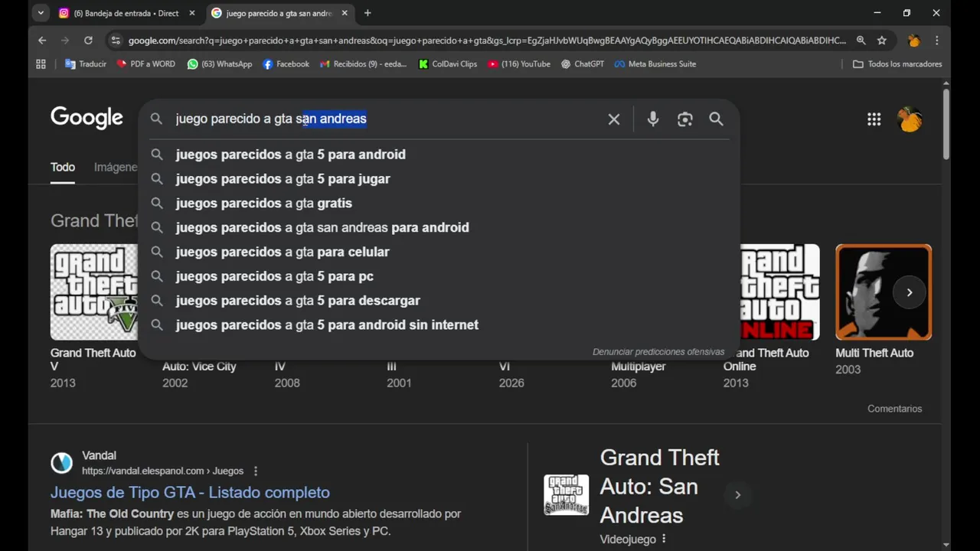
Task: Open Grand Theft Auto V thumbnail
Action: pyautogui.click(x=94, y=292)
